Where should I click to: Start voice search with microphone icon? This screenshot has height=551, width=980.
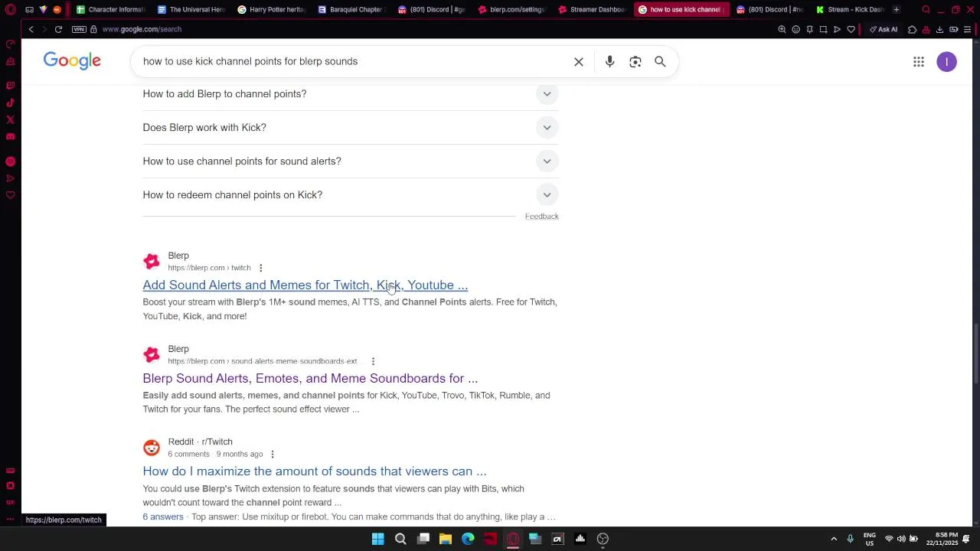point(609,61)
